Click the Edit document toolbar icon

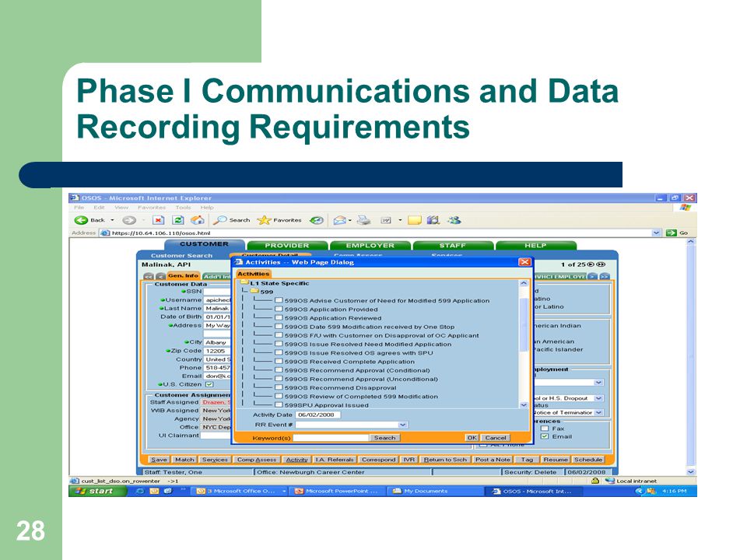click(386, 220)
